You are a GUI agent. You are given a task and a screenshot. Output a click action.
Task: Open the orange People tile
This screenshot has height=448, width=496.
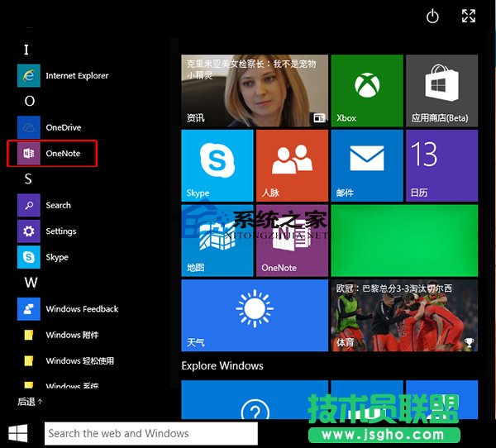click(x=291, y=165)
